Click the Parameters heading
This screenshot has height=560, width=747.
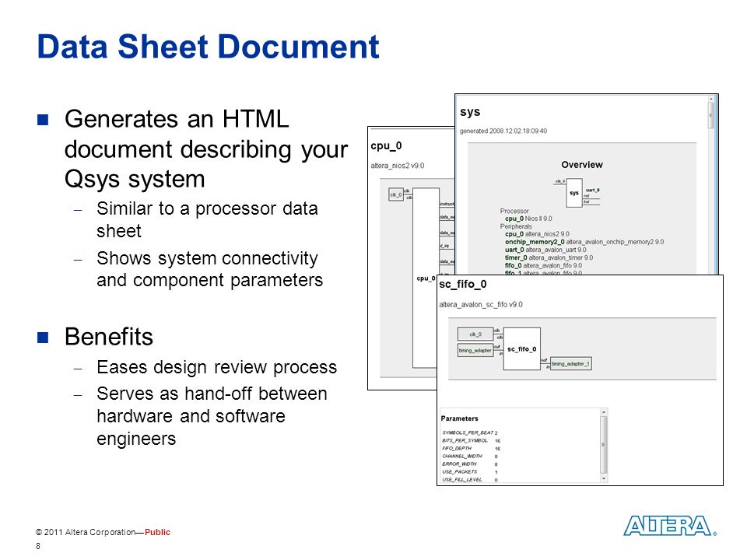(x=459, y=418)
